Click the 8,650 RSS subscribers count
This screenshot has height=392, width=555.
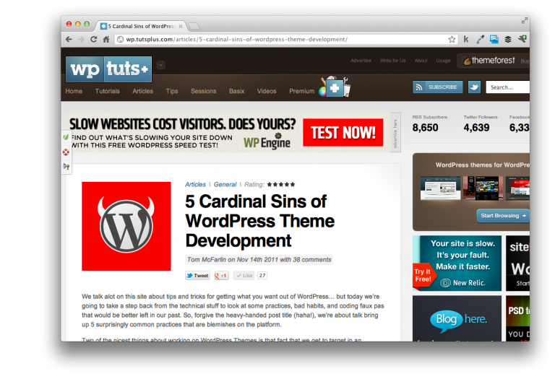[425, 128]
